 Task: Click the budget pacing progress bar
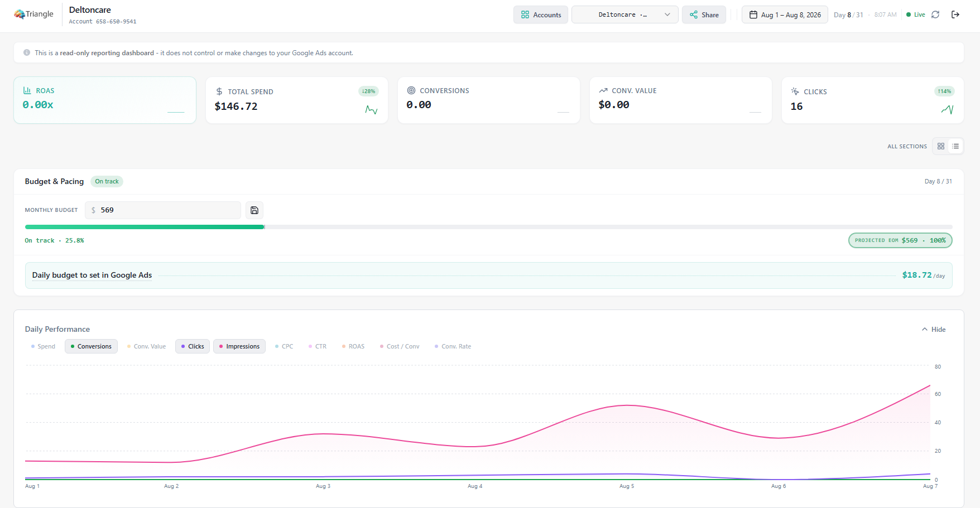(488, 227)
